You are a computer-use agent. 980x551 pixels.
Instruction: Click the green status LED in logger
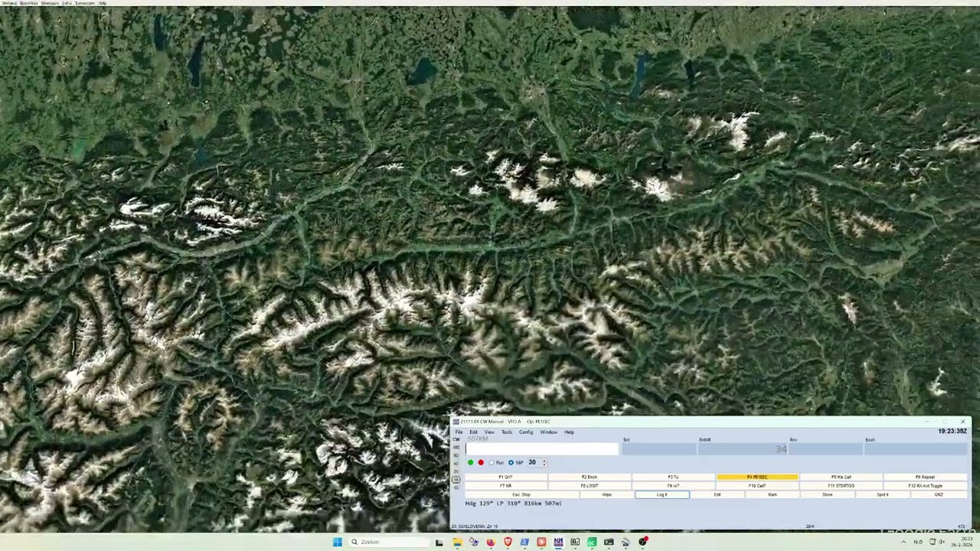pos(470,462)
